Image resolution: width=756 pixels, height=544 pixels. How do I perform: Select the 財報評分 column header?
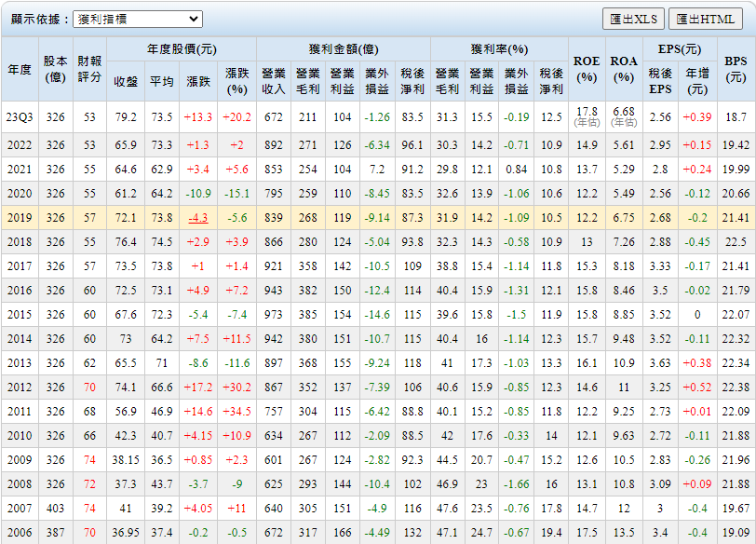[89, 70]
